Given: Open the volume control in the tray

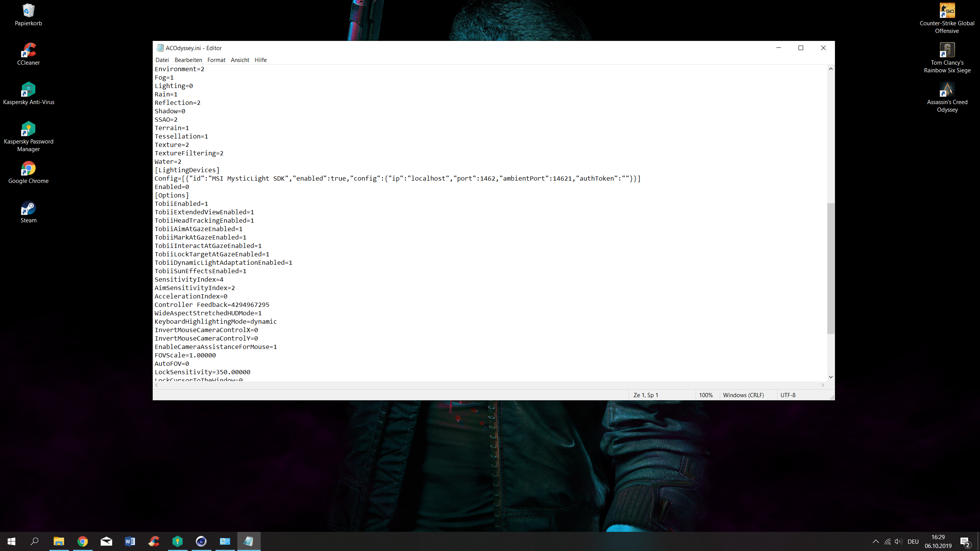Looking at the screenshot, I should click(x=898, y=541).
